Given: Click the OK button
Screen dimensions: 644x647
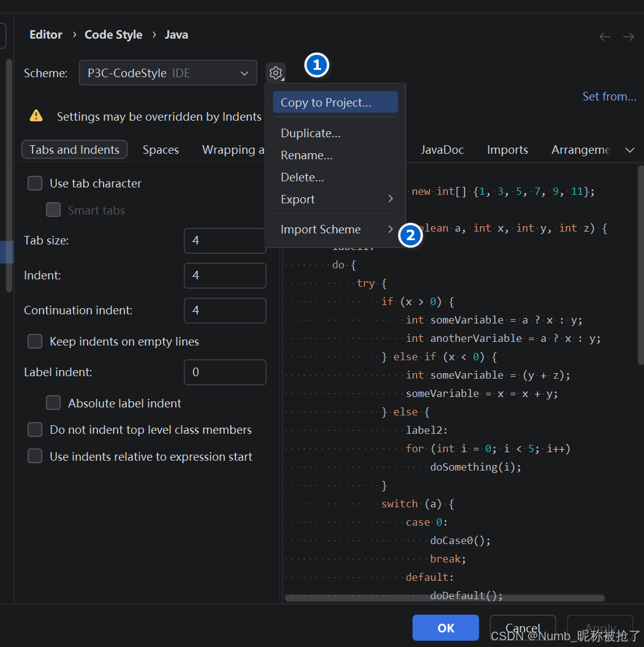Looking at the screenshot, I should (445, 627).
